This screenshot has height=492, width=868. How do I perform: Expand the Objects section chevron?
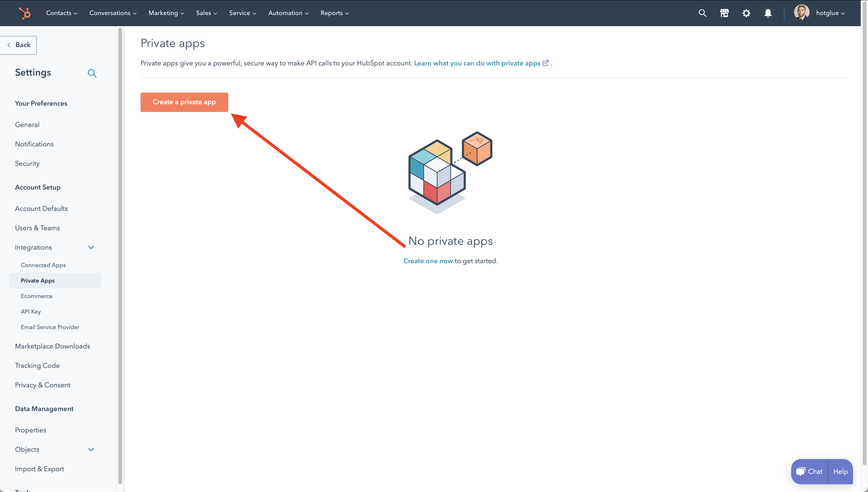pos(91,449)
